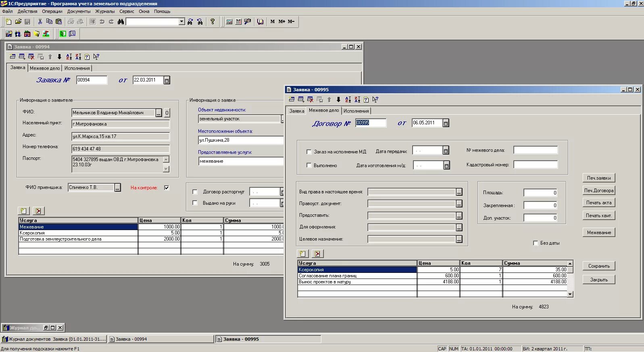644x352 pixels.
Task: Toggle the Заказ на исполнение МД checkbox
Action: (x=309, y=152)
